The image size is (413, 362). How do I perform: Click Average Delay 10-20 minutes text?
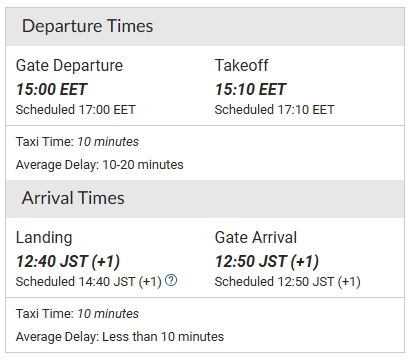(x=99, y=165)
